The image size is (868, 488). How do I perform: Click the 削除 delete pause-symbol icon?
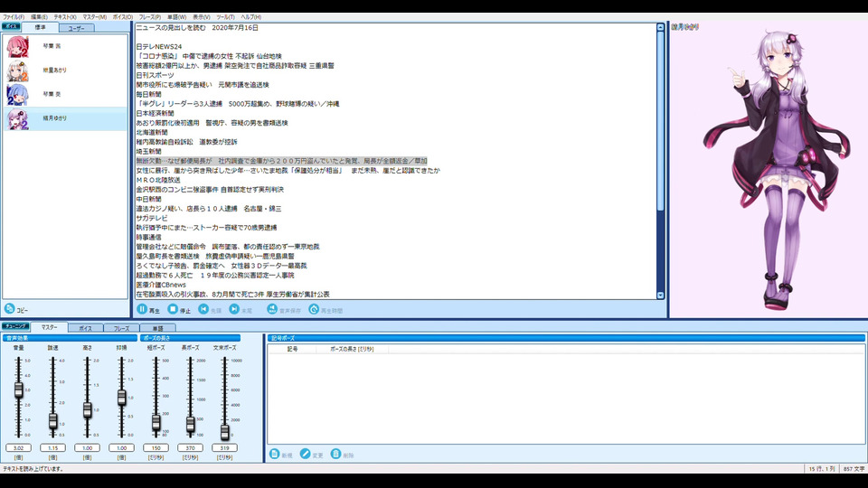(x=335, y=454)
